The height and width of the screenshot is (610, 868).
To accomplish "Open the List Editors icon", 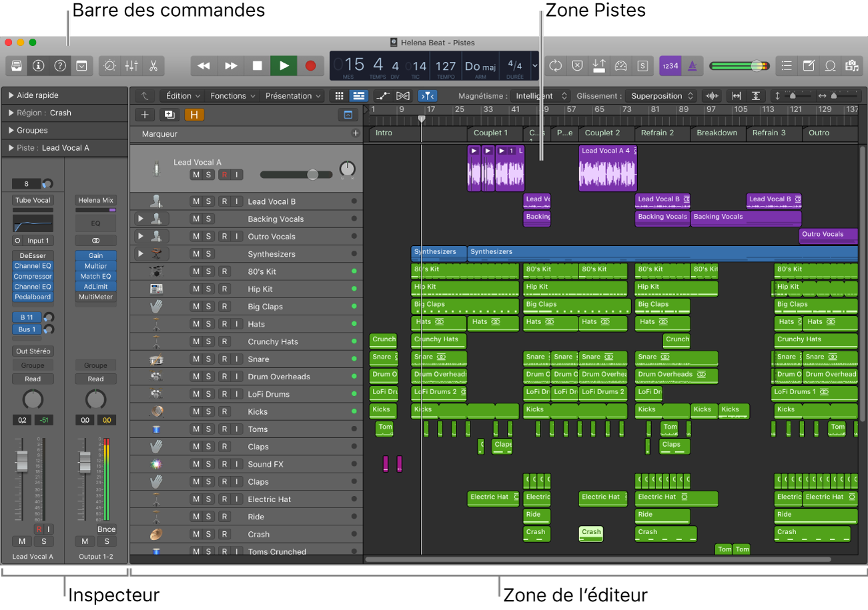I will 786,65.
